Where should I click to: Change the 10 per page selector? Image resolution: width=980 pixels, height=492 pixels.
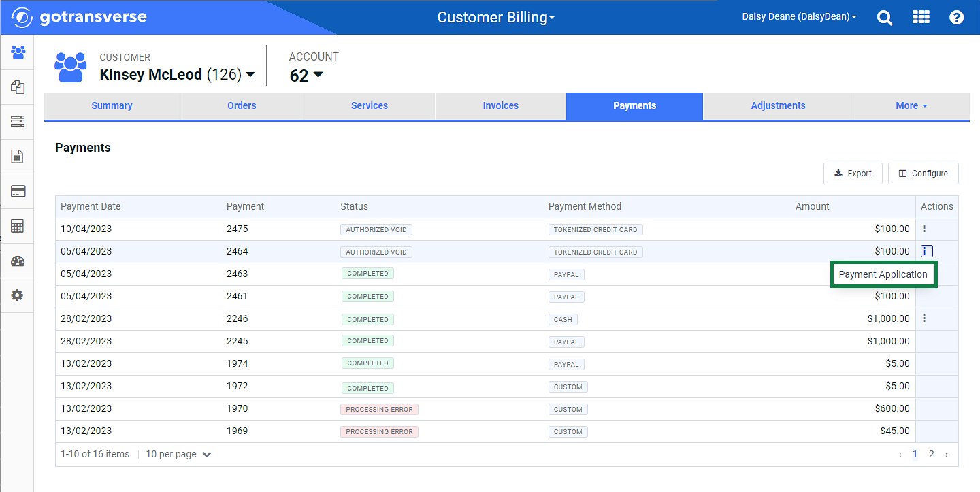(179, 454)
